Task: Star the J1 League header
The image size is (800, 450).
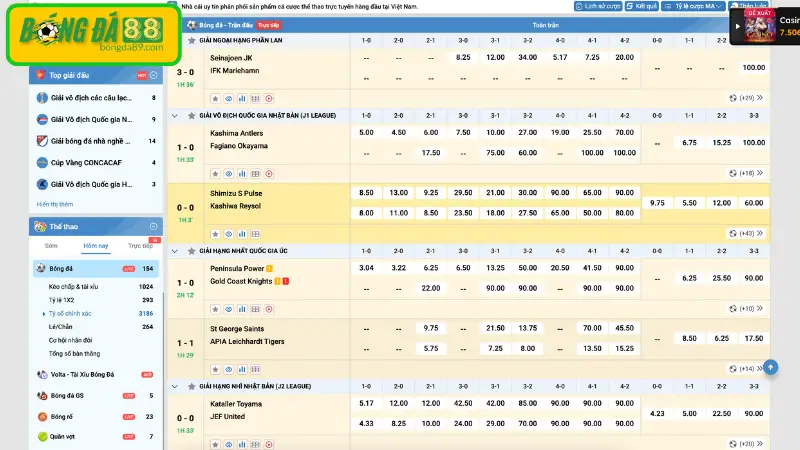Action: click(x=192, y=116)
